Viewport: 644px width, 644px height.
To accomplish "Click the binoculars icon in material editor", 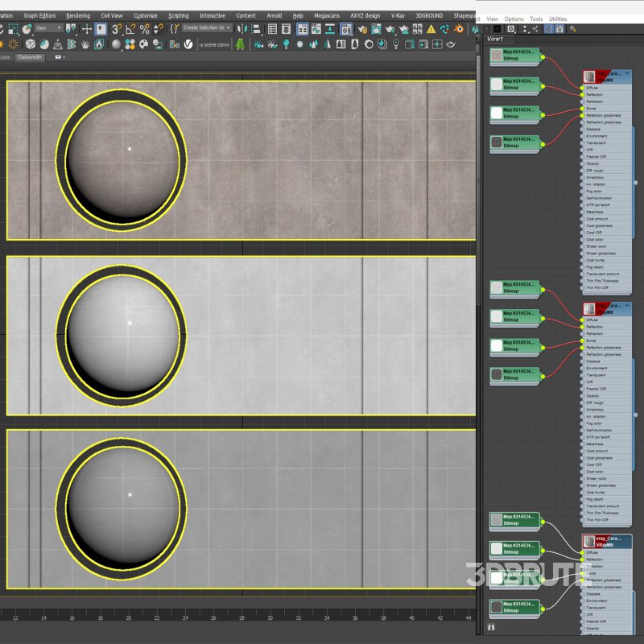I will [x=491, y=625].
